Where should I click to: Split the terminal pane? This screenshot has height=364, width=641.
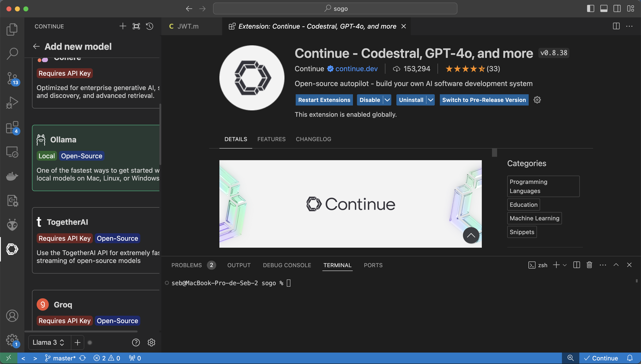(577, 265)
